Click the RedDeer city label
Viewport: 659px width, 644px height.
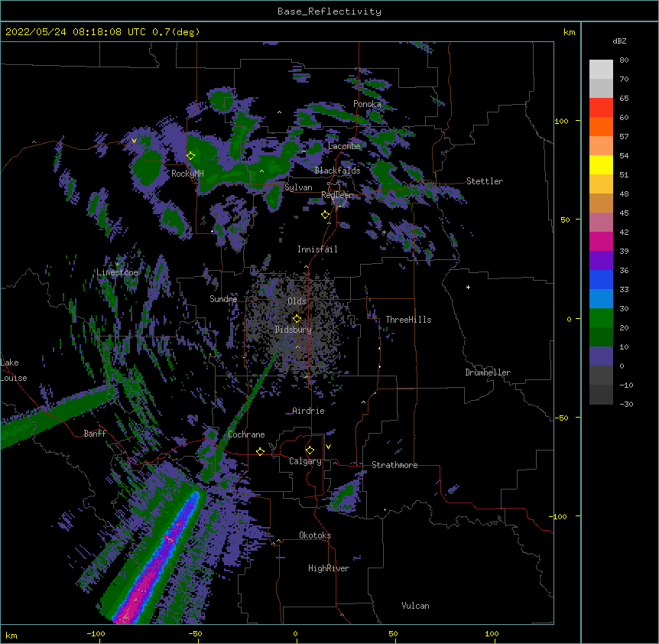[337, 195]
